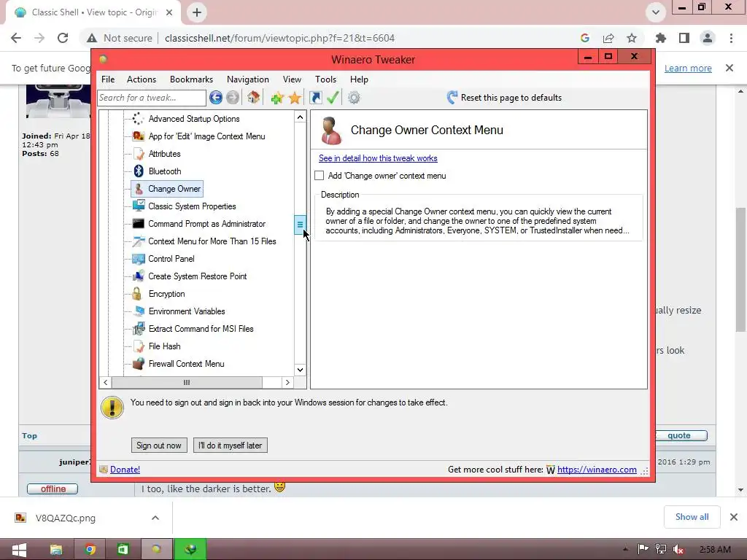Click the Control Panel tree icon
This screenshot has width=747, height=560.
pos(138,259)
